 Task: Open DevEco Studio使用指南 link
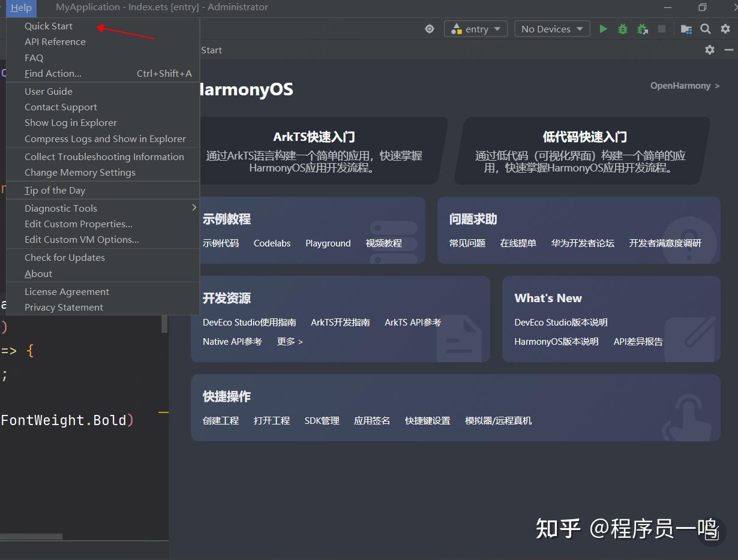pos(249,322)
